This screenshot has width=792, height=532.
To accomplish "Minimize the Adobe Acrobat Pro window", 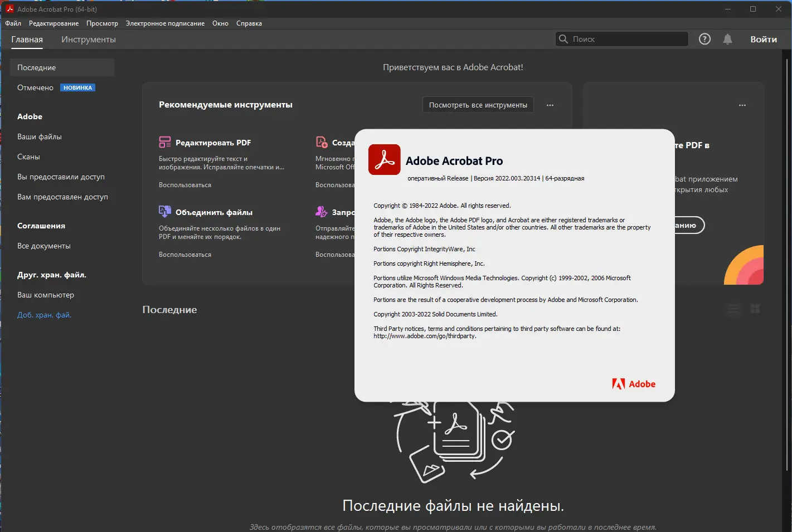I will point(728,9).
